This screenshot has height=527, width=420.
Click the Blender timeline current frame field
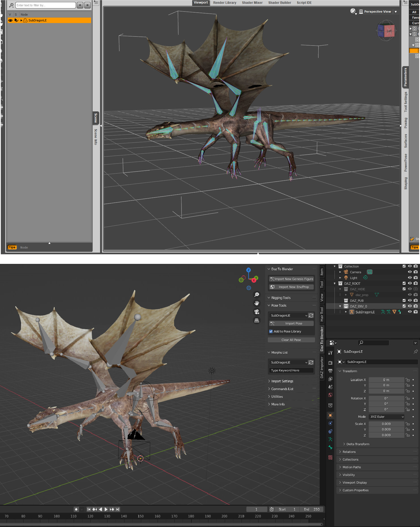[257, 509]
